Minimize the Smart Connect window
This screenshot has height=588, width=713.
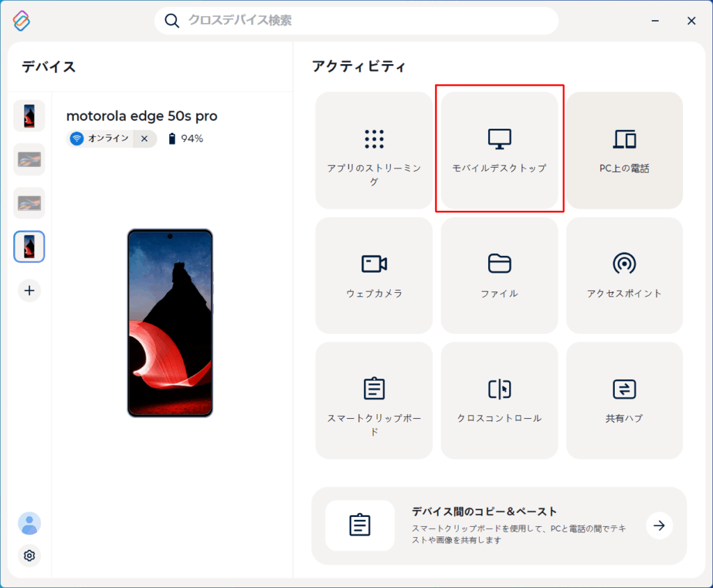coord(655,21)
